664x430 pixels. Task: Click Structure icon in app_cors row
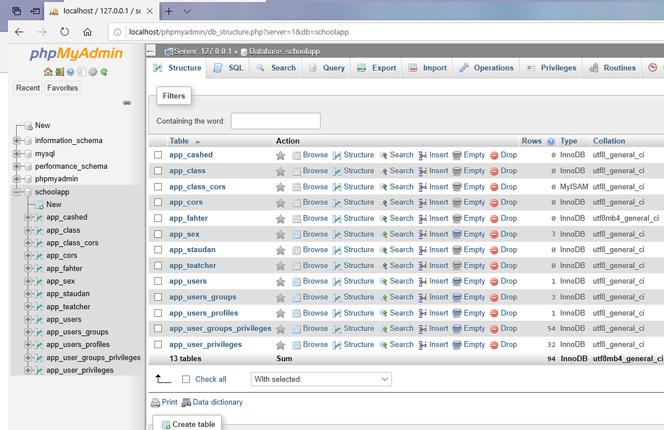[337, 203]
